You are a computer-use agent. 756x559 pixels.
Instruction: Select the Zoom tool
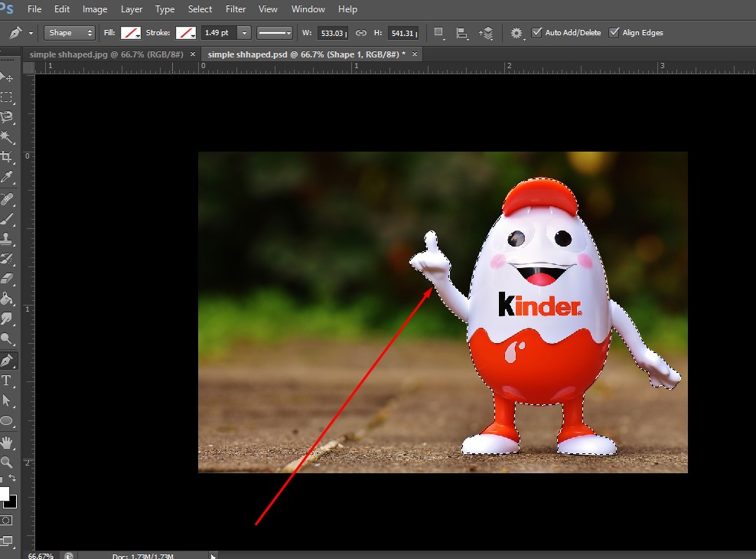[7, 462]
